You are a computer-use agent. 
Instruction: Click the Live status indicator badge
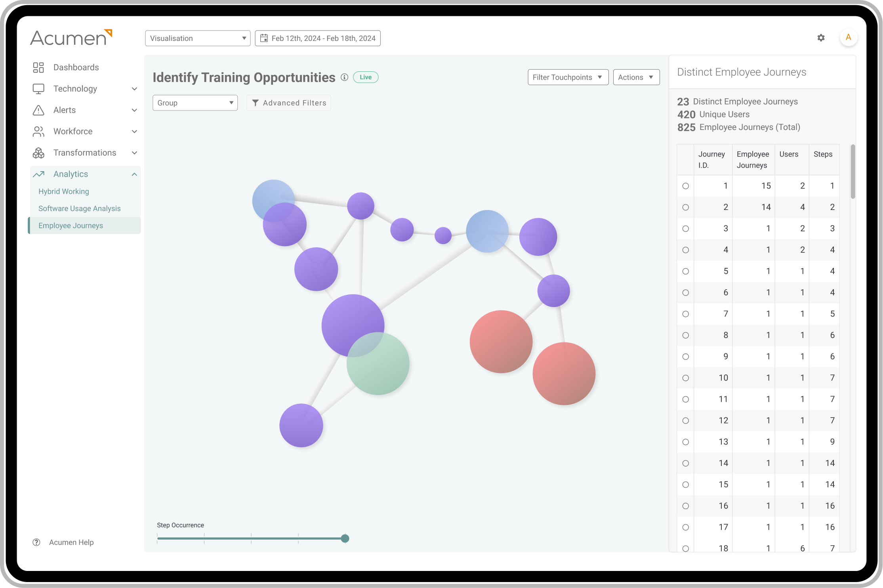[x=365, y=77]
